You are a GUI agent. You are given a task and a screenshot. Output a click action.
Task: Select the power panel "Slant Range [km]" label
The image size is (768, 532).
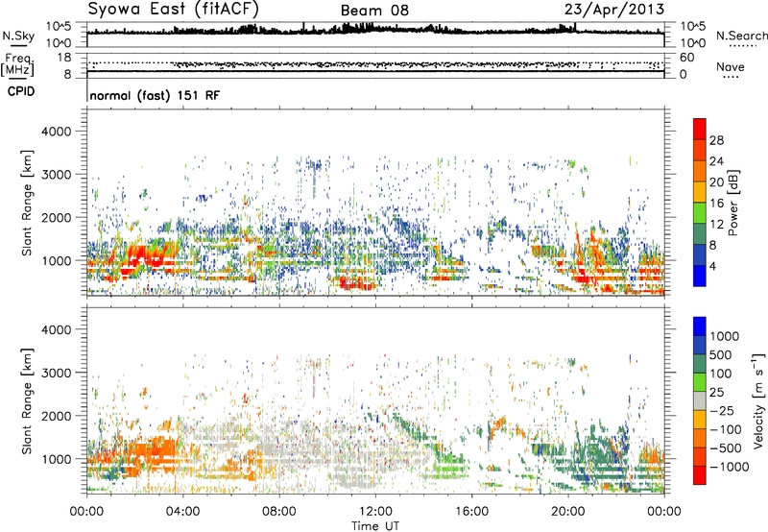tap(27, 203)
